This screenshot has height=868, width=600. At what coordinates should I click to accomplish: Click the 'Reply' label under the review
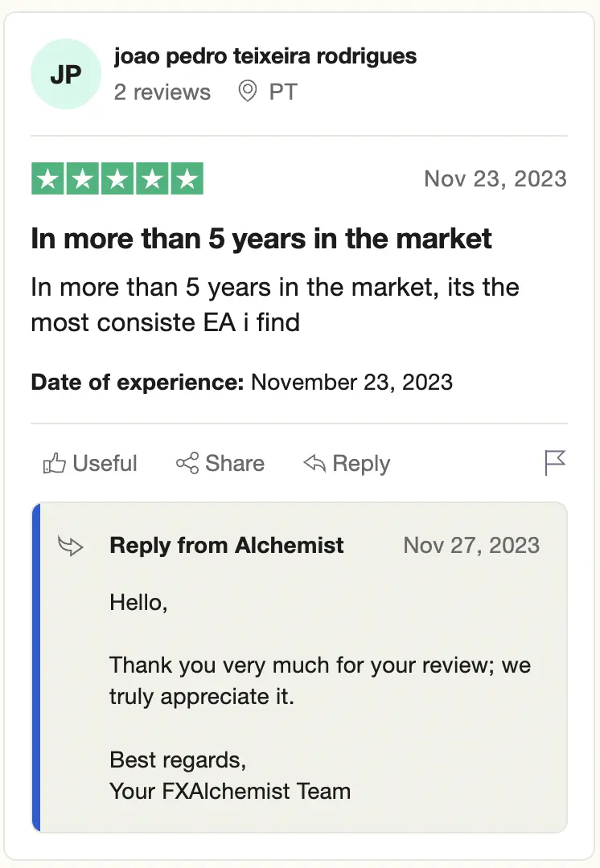tap(361, 464)
